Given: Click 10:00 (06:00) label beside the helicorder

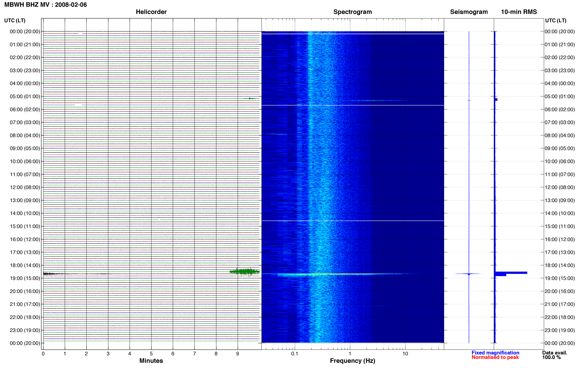Looking at the screenshot, I should pos(25,161).
